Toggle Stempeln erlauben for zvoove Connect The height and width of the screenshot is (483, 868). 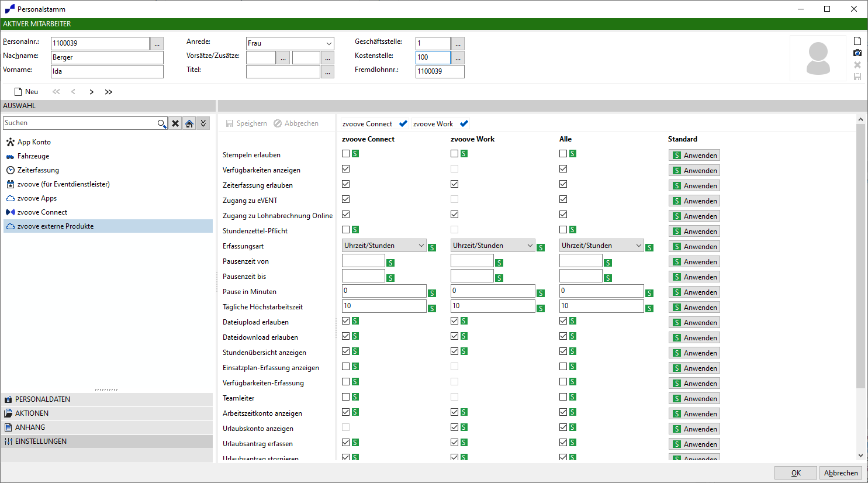pos(346,154)
